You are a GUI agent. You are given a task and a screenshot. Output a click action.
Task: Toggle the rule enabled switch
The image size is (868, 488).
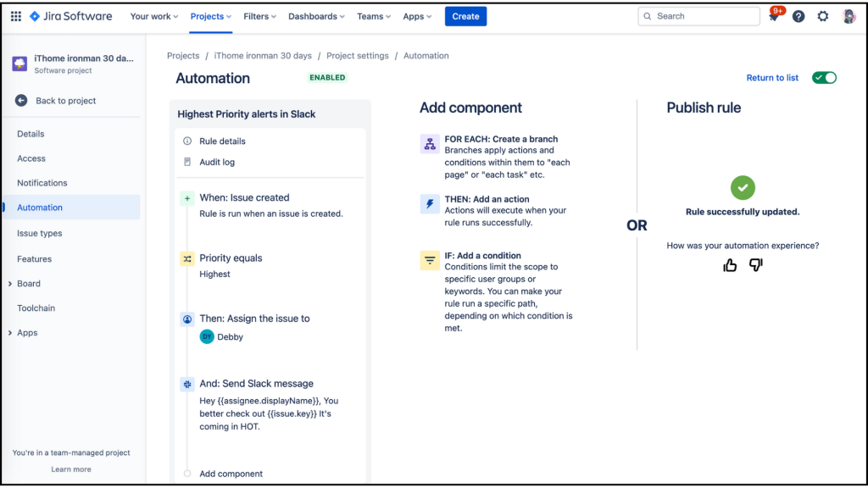tap(824, 77)
